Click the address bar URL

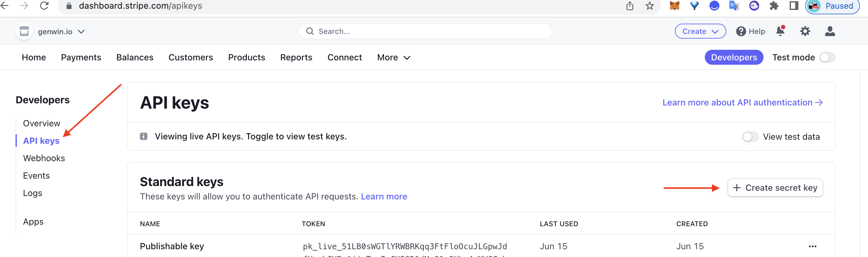pyautogui.click(x=140, y=6)
